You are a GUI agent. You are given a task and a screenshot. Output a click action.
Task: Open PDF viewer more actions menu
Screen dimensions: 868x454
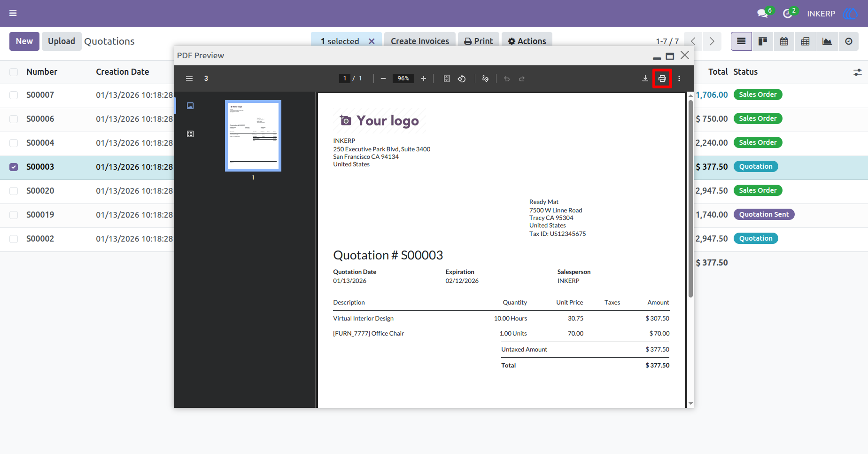[679, 78]
